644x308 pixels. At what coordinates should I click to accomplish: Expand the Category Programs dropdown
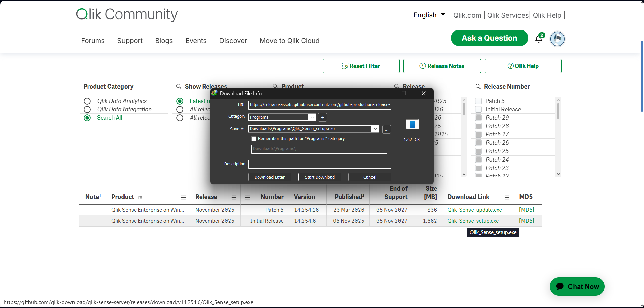[x=312, y=117]
